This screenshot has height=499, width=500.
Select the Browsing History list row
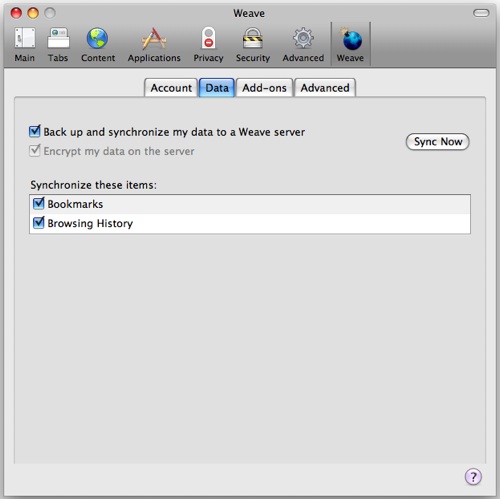coord(250,223)
